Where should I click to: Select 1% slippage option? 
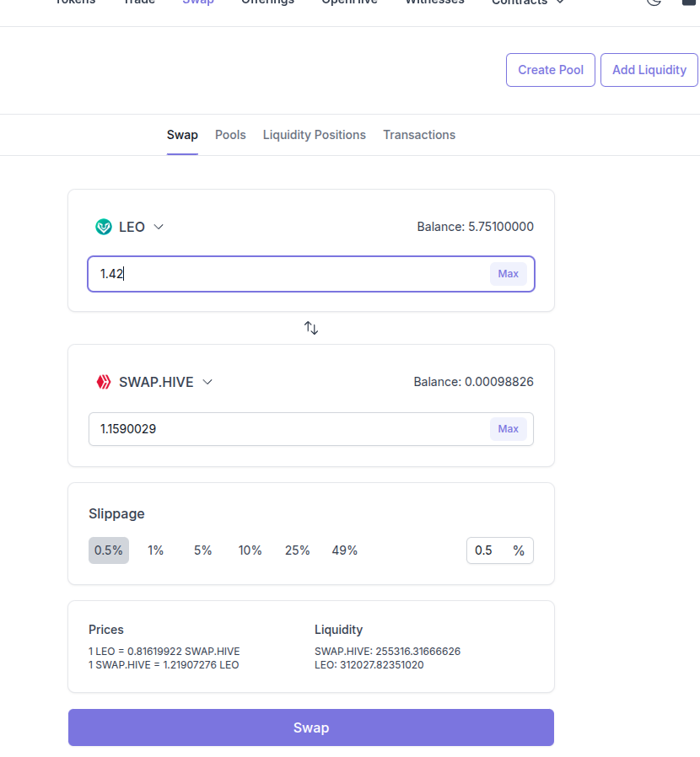[x=155, y=550]
